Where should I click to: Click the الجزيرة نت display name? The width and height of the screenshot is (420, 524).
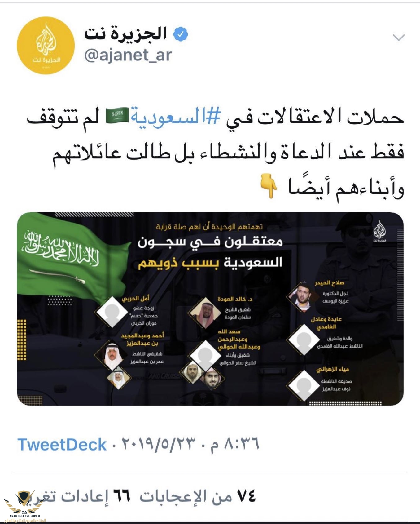[126, 33]
